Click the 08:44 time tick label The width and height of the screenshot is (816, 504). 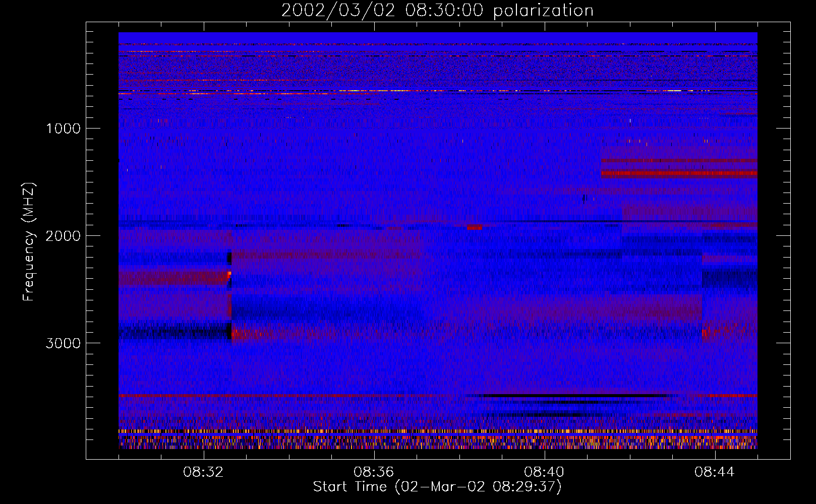(715, 472)
